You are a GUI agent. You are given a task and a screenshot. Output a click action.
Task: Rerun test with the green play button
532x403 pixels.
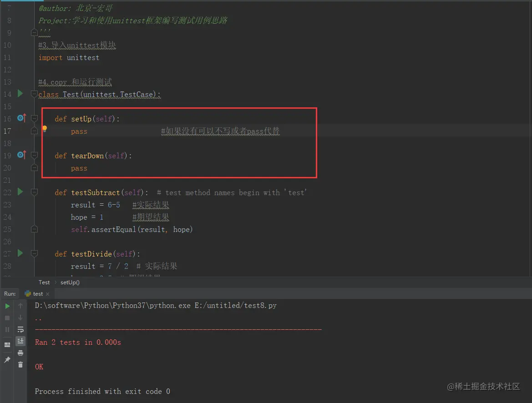click(x=7, y=306)
